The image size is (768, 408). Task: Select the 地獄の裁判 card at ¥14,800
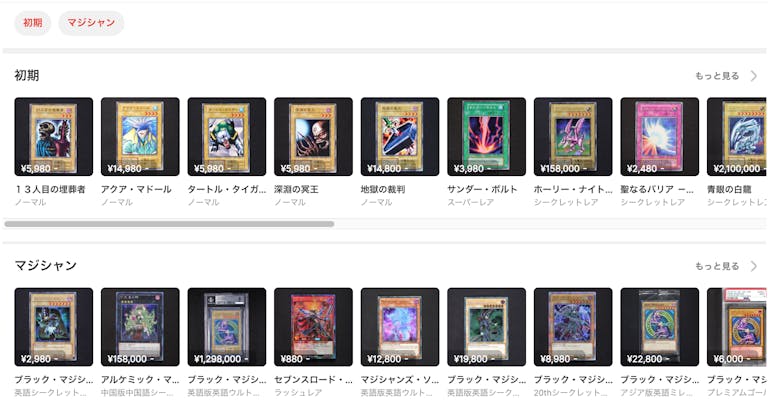point(400,137)
